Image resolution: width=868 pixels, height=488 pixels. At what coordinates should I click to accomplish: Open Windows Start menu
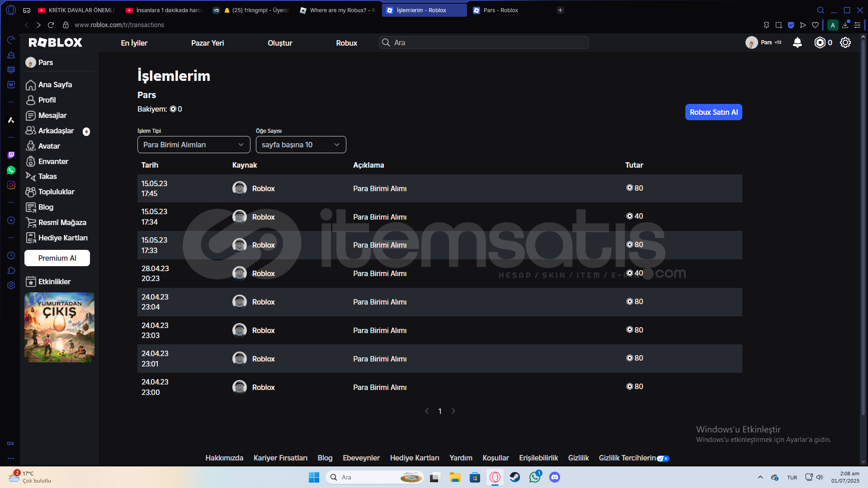click(314, 477)
